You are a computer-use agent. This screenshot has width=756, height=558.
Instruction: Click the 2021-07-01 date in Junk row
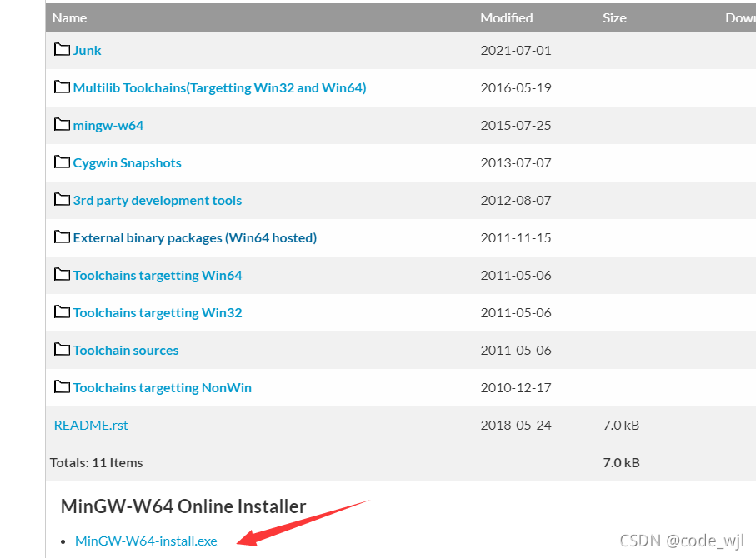coord(515,51)
